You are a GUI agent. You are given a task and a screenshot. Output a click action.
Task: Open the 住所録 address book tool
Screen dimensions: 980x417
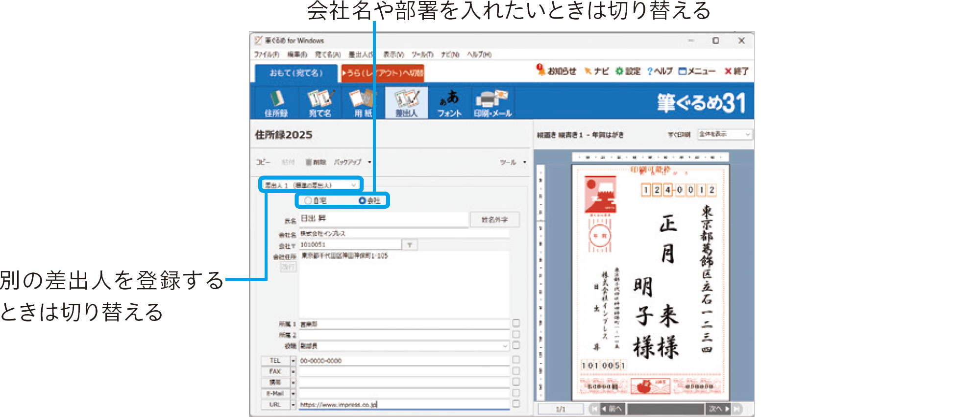276,103
